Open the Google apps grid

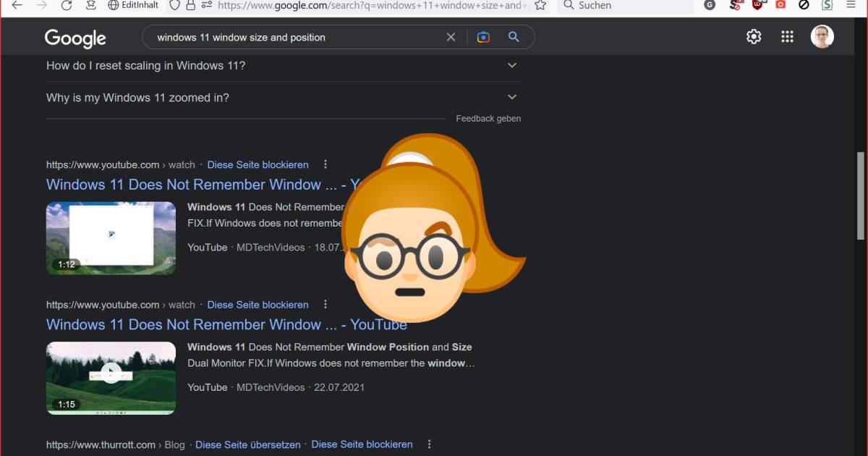[x=787, y=36]
